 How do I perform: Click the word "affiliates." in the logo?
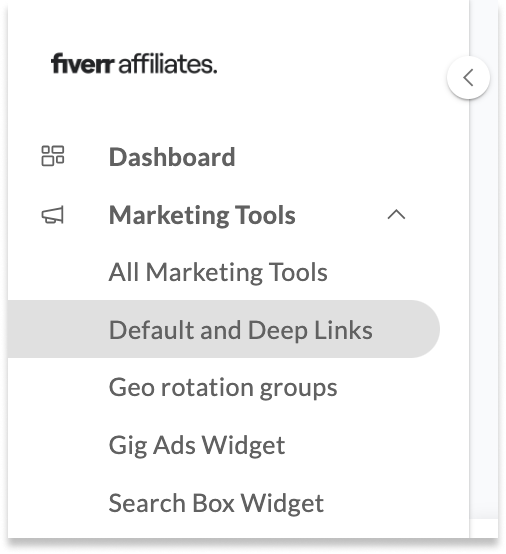167,64
